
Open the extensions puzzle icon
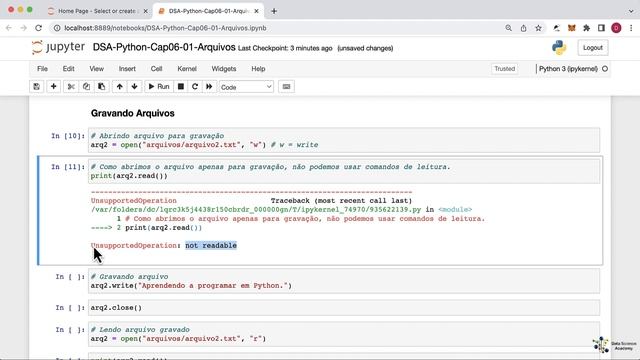pyautogui.click(x=587, y=28)
